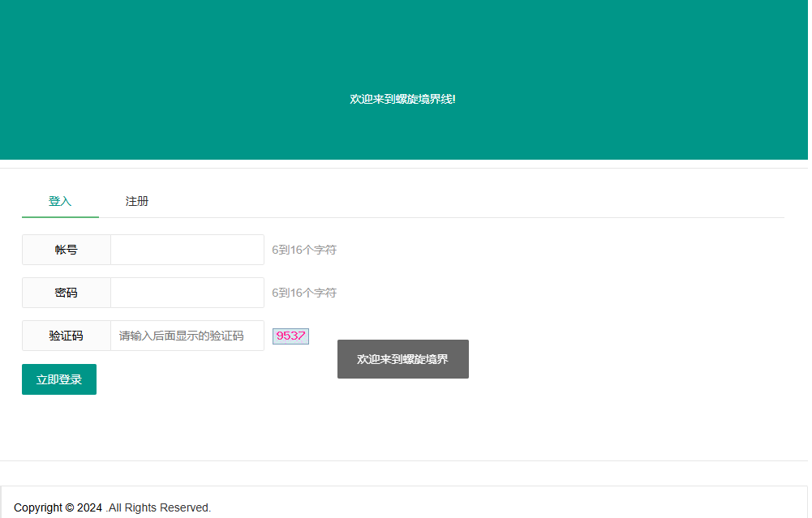The height and width of the screenshot is (518, 812).
Task: Click the year 2024 in the footer
Action: pyautogui.click(x=89, y=507)
